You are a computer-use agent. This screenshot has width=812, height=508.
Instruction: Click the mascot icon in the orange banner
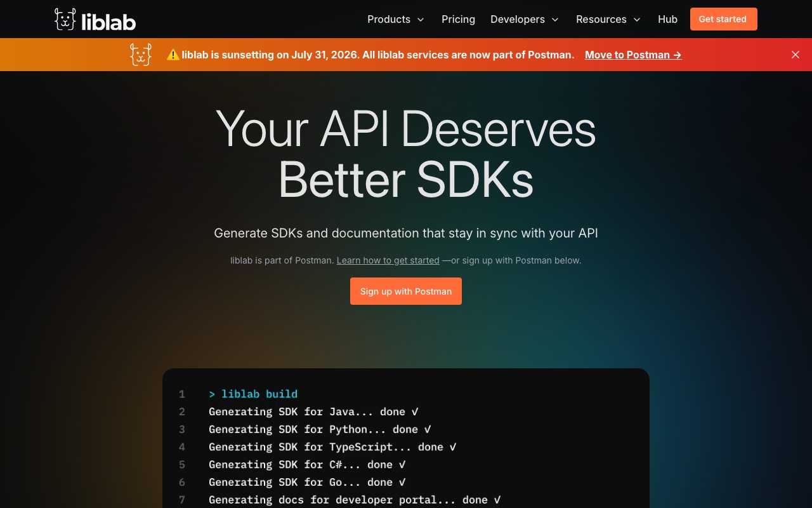141,55
